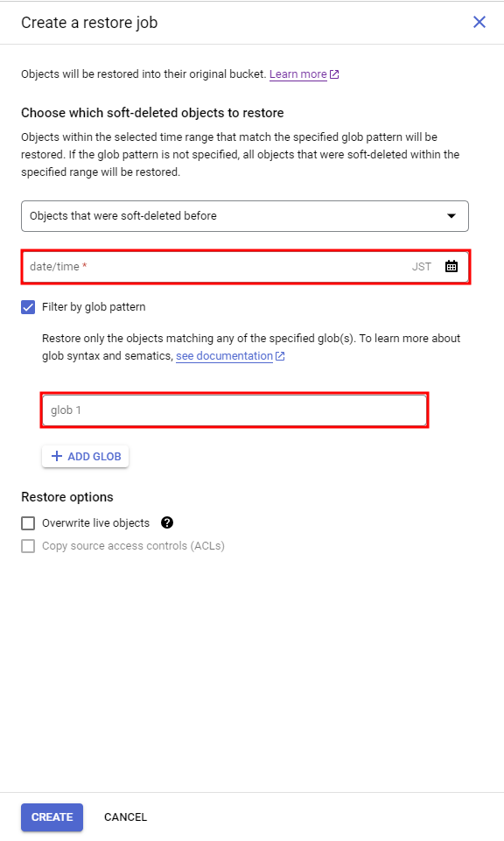Open the Learn more link

tap(298, 74)
